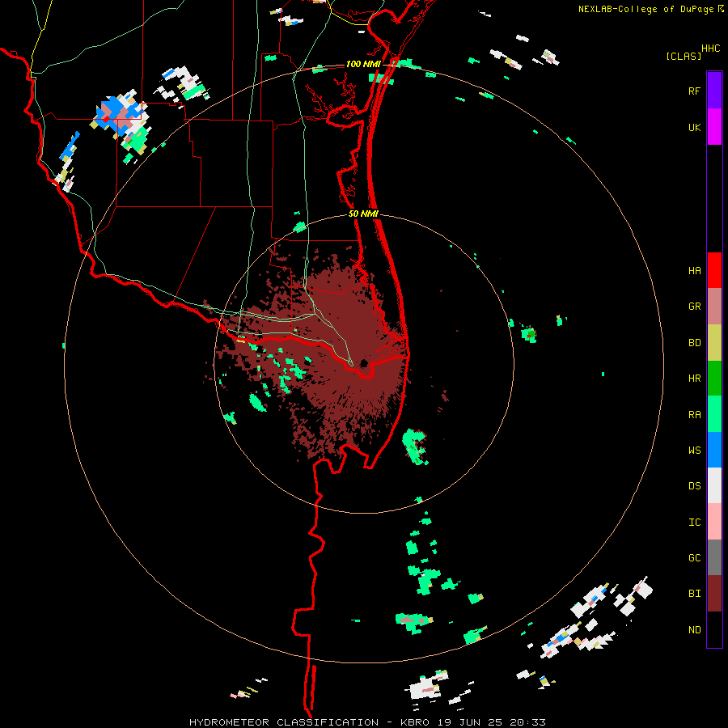The height and width of the screenshot is (728, 728).
Task: Select the "BI" legend label text
Action: (x=694, y=594)
